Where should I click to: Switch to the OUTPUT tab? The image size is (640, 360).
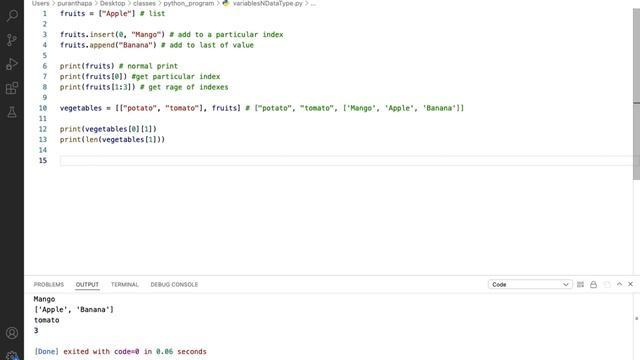[87, 284]
